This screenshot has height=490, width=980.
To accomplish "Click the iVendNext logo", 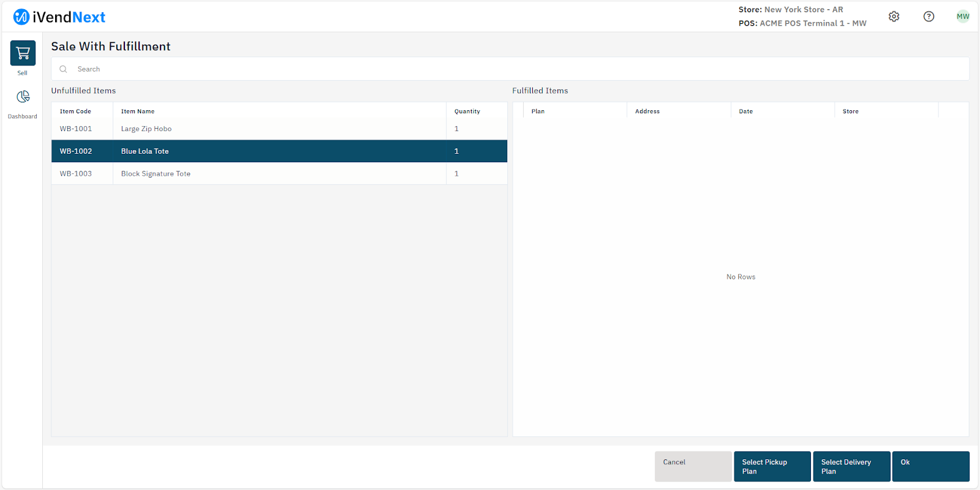I will pyautogui.click(x=59, y=17).
